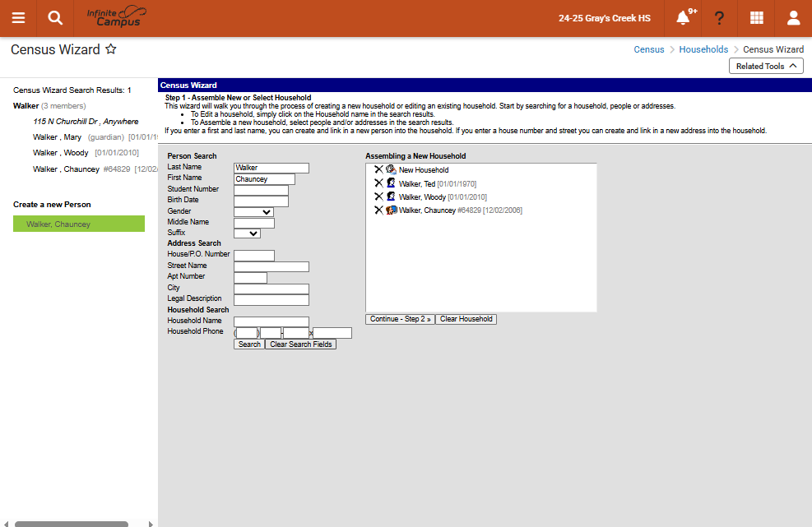
Task: Select Walker, Ted in new household list
Action: point(437,184)
